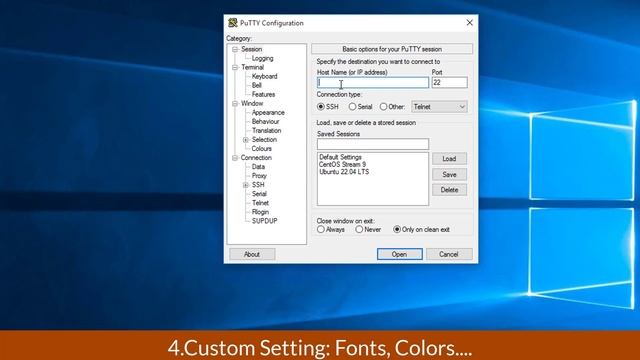The height and width of the screenshot is (360, 640).
Task: Open the Logging category
Action: 262,58
